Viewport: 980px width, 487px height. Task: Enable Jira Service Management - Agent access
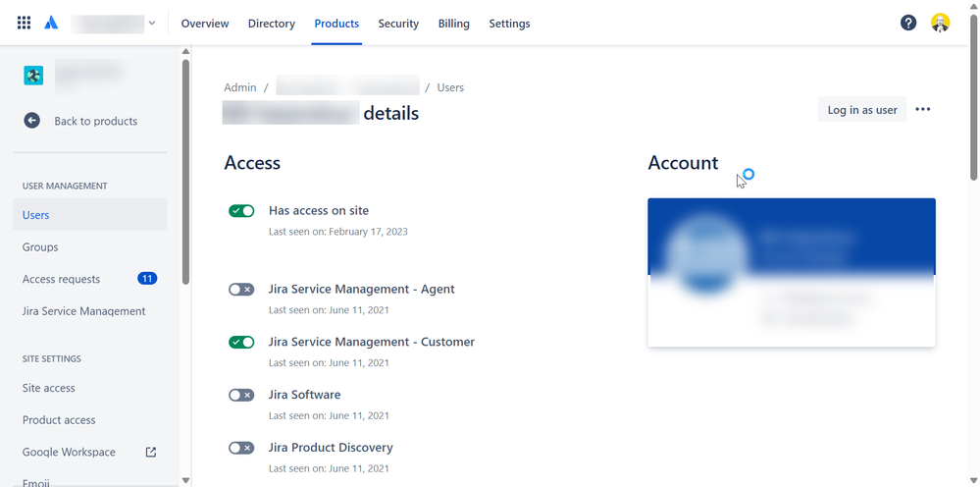[241, 289]
